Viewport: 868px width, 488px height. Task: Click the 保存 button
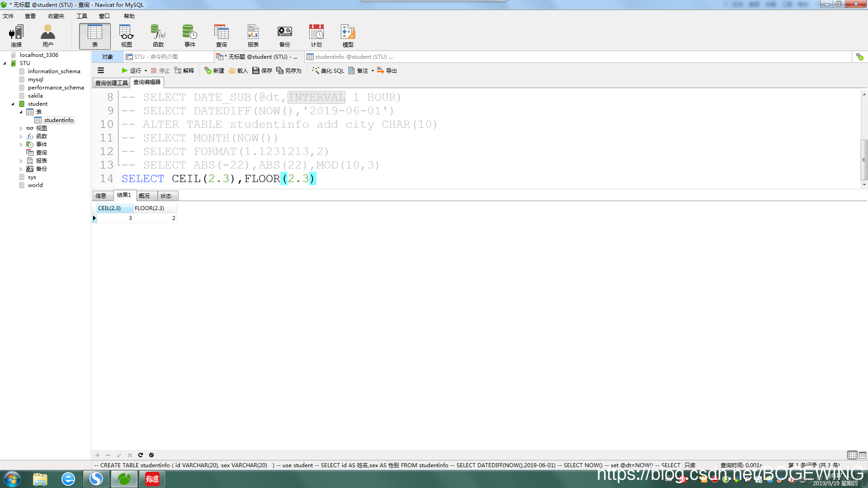pyautogui.click(x=262, y=71)
